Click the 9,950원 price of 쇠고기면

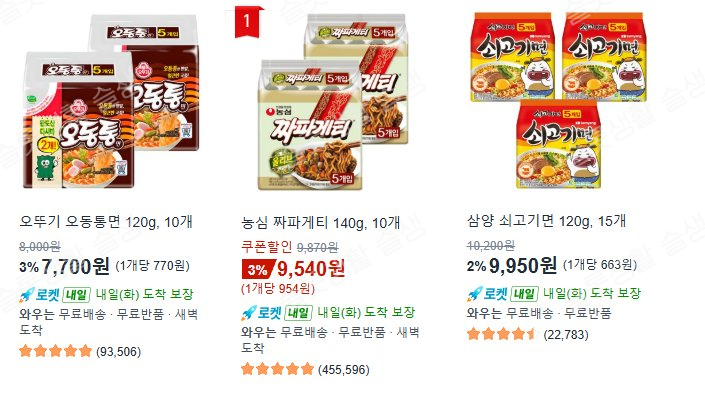coord(523,265)
